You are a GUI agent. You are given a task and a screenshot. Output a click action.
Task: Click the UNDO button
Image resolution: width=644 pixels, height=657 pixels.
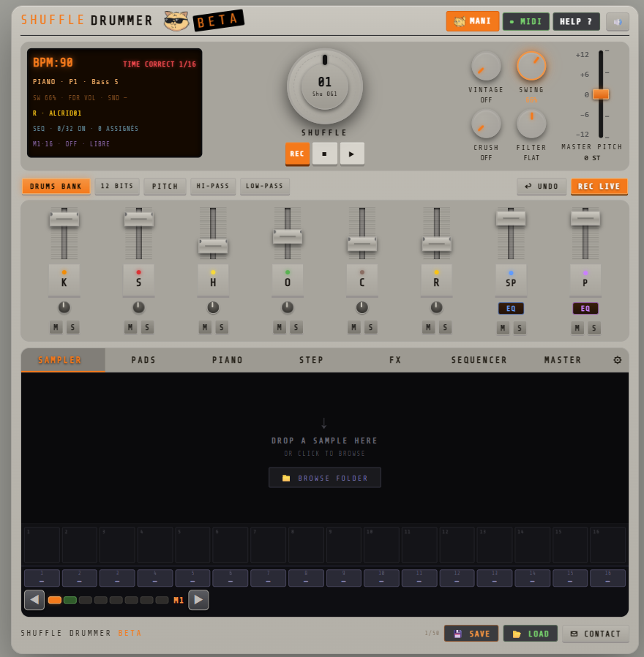pos(542,187)
